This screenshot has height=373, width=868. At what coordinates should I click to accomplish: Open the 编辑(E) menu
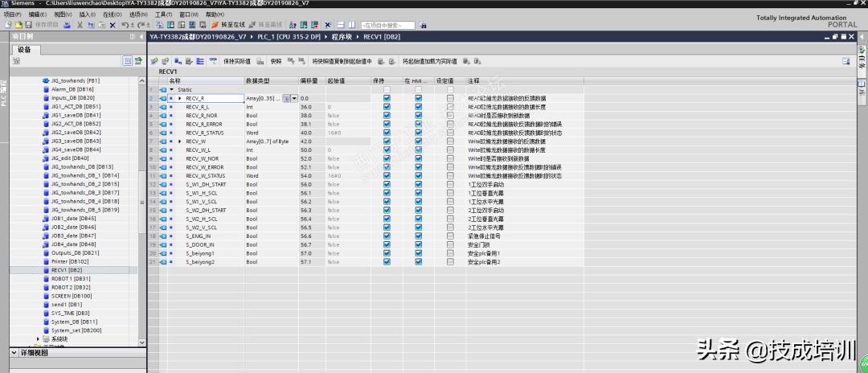click(x=38, y=14)
